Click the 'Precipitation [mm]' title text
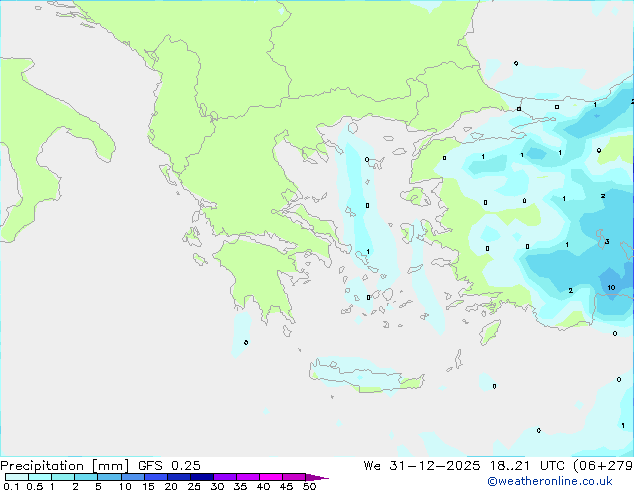 coord(64,466)
